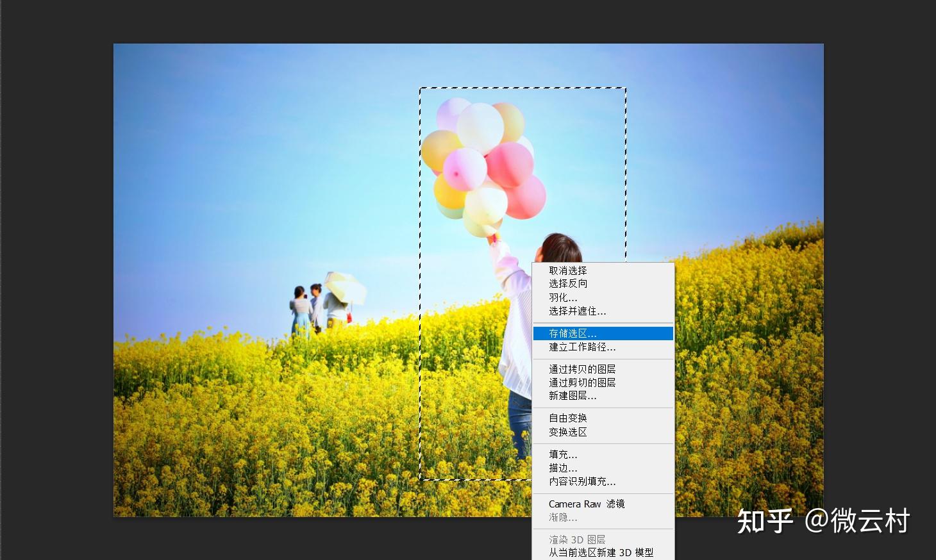Open the 填充 fill dialog

tap(562, 454)
